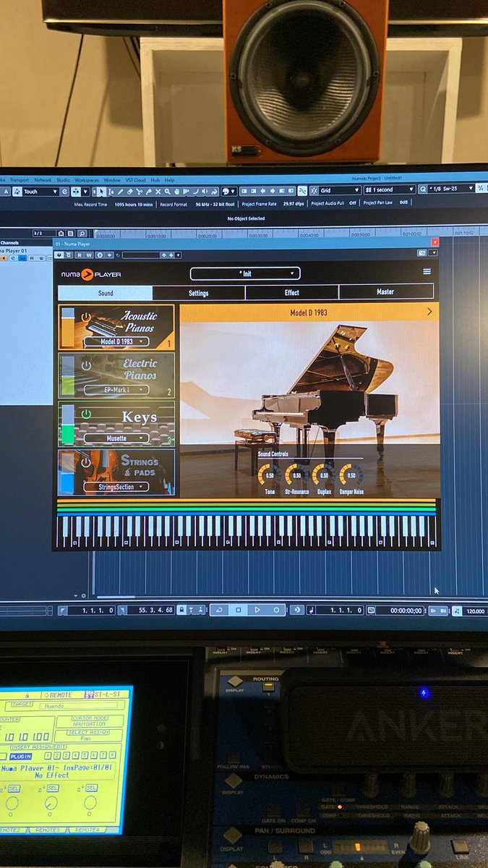Toggle the Cycle loop button in transport
The height and width of the screenshot is (868, 488).
pos(220,610)
